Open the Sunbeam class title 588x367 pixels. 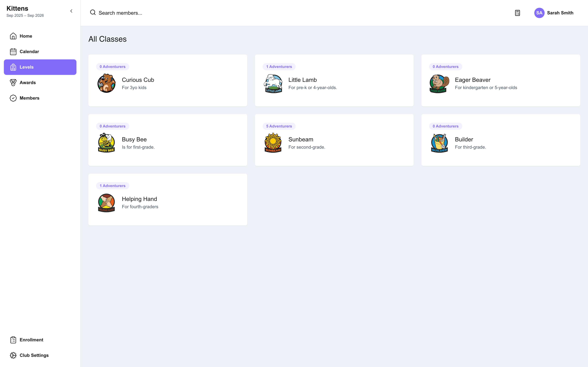point(301,139)
